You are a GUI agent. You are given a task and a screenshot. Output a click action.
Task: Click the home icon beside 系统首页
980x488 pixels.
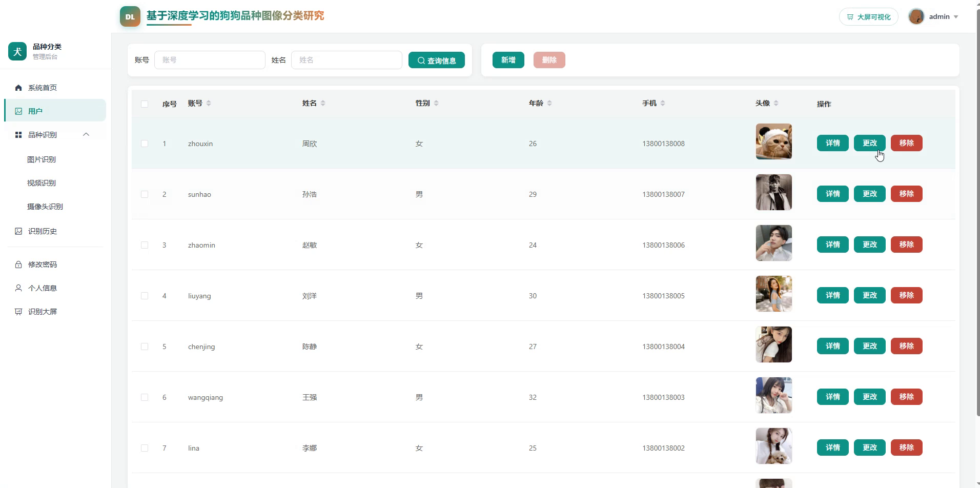pos(18,88)
